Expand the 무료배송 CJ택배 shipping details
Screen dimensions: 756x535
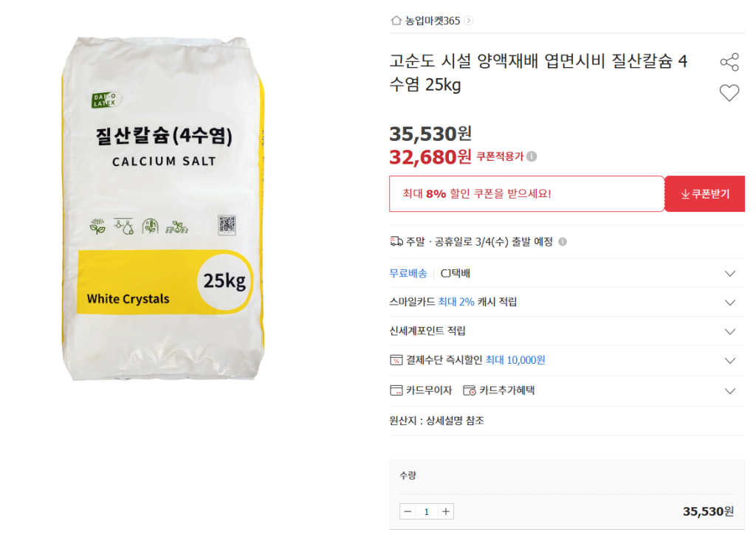click(730, 274)
